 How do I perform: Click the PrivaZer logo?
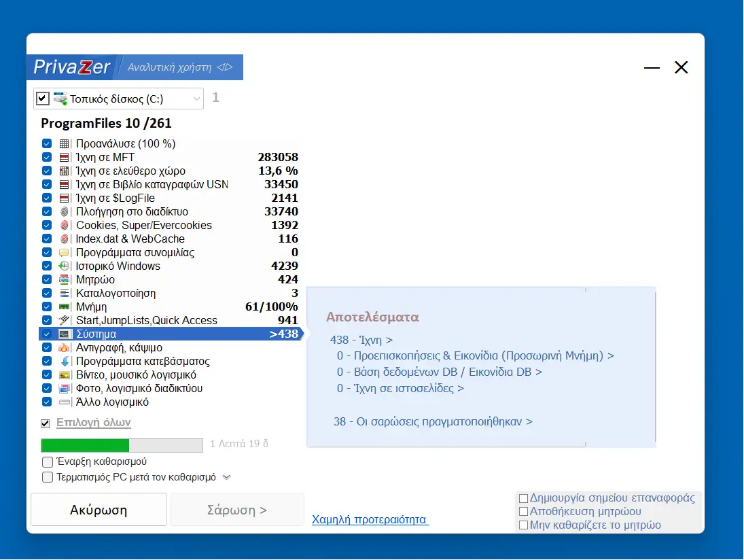(x=71, y=67)
